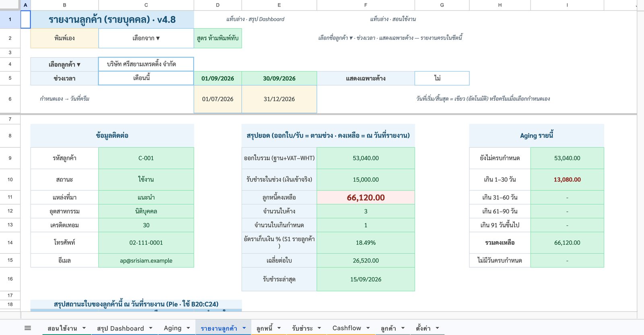Viewport: 644px width, 335px height.
Task: Click overdue 1–30 days value 13,080.00
Action: [x=567, y=180]
